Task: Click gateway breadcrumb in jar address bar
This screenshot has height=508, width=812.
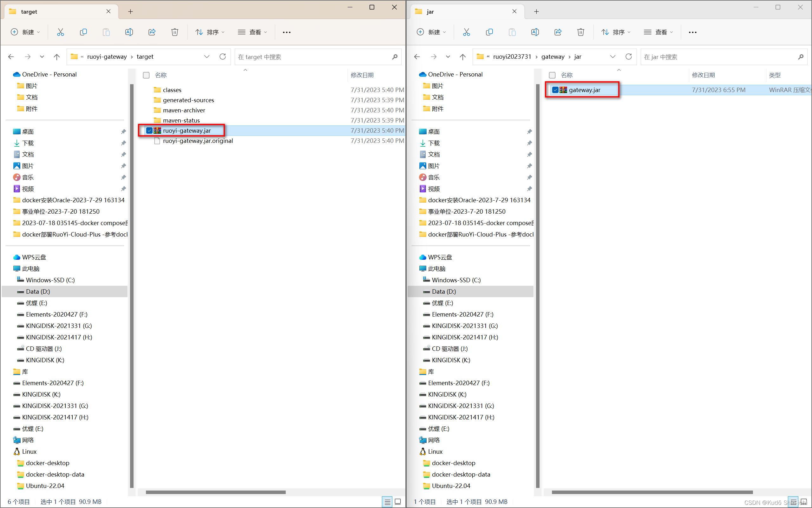Action: coord(553,57)
